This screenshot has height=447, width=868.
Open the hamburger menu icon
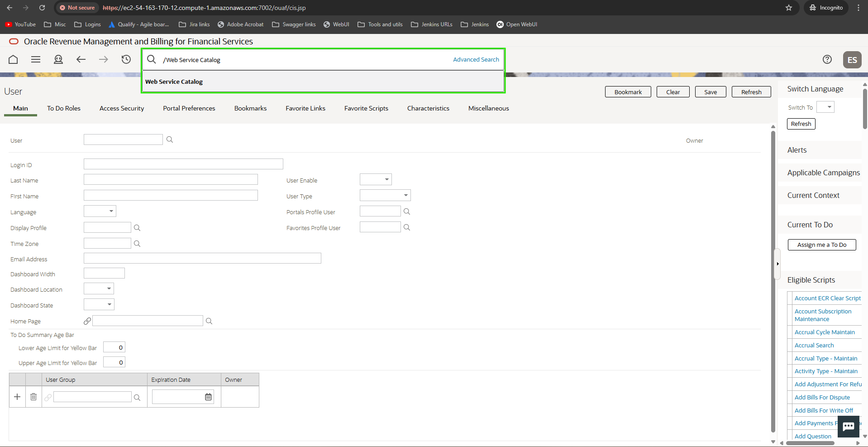(36, 59)
